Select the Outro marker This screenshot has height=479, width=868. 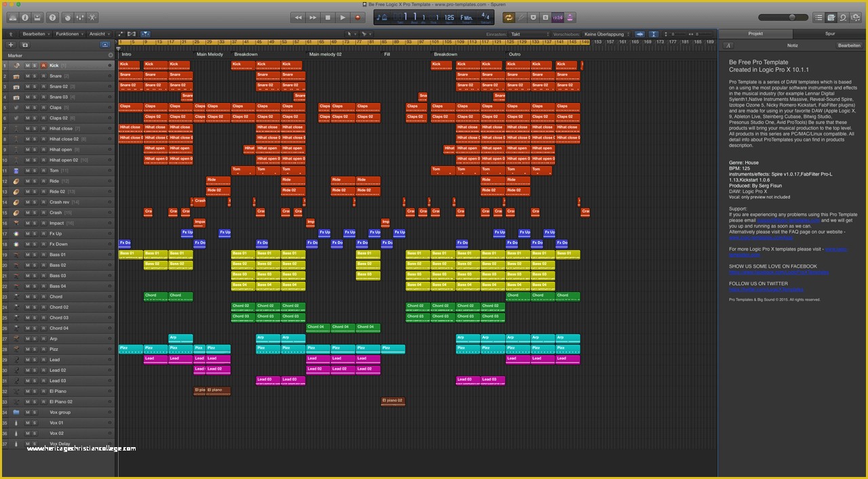click(515, 54)
